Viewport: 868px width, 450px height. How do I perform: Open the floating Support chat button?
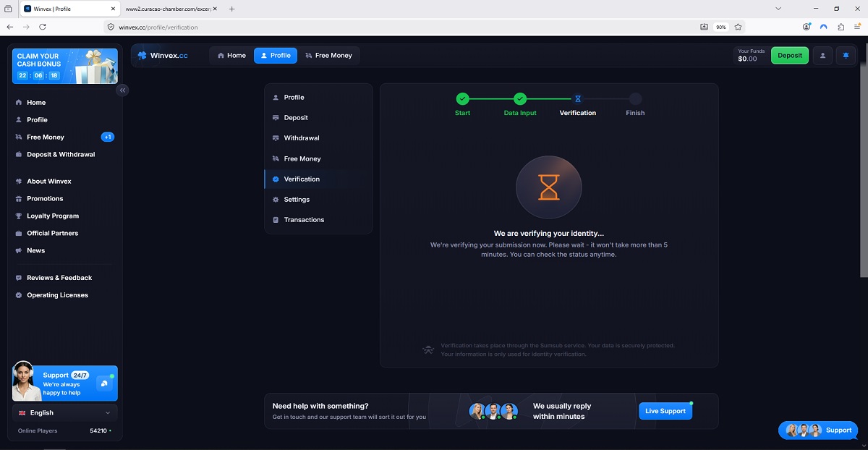click(x=820, y=430)
